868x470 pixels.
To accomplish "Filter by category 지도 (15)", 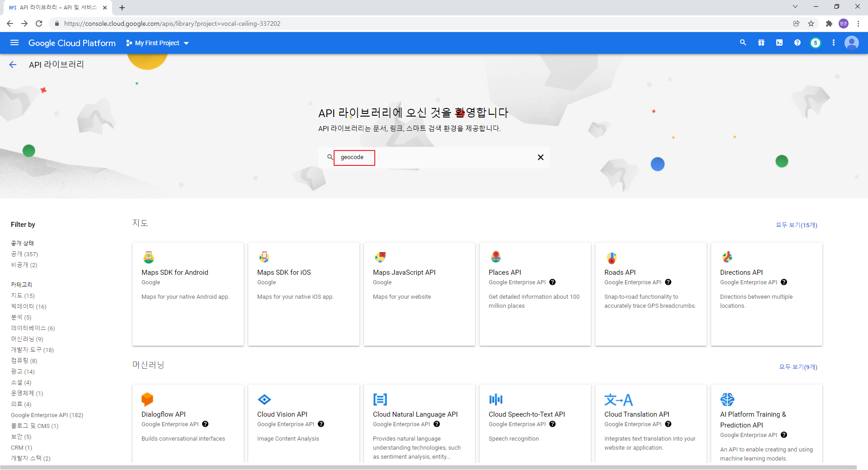I will click(x=23, y=296).
